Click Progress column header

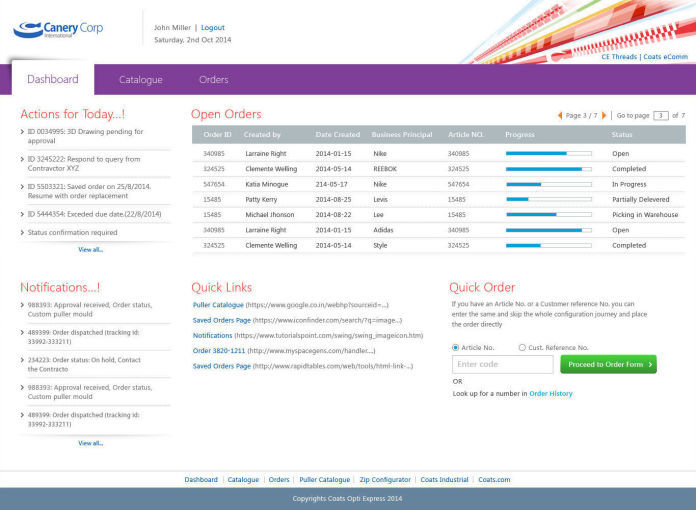(520, 134)
